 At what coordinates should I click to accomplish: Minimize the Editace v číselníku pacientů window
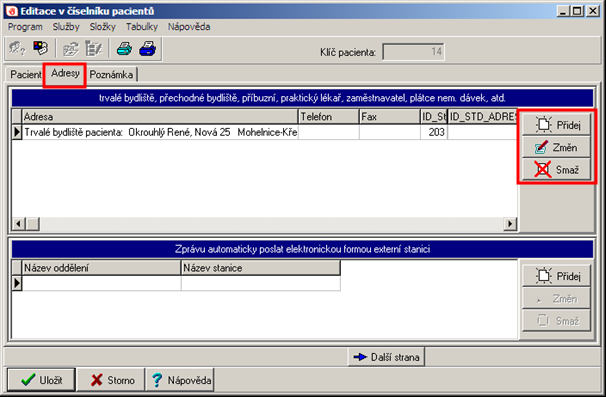click(x=563, y=11)
